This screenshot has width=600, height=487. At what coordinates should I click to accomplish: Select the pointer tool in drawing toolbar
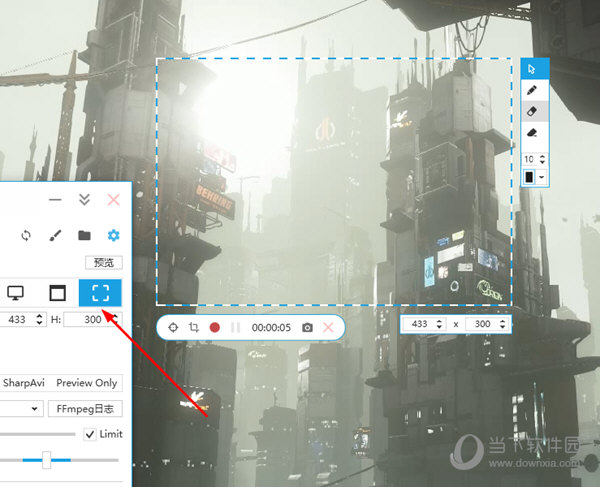click(x=534, y=69)
